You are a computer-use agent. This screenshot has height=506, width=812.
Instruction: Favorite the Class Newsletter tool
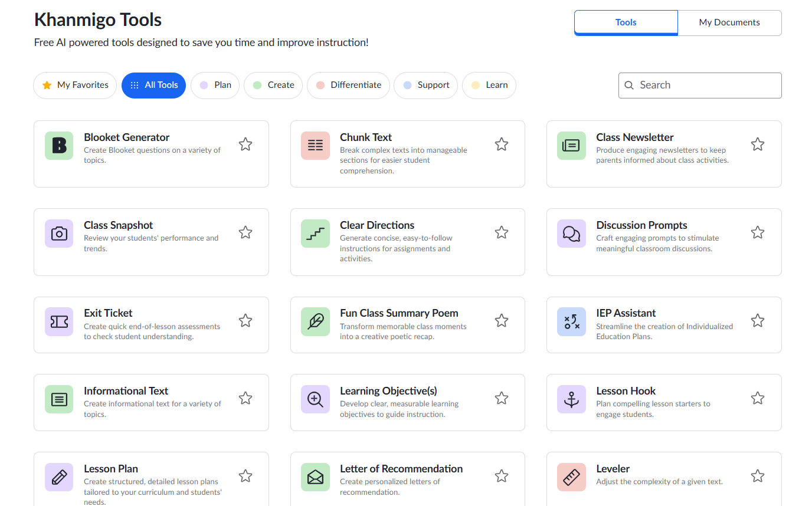pos(758,144)
